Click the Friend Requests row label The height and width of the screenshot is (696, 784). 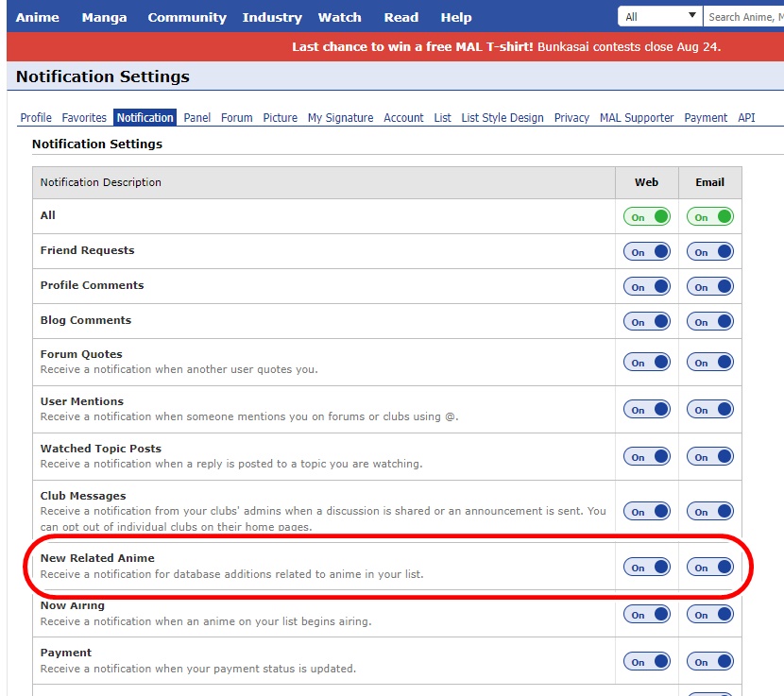tap(88, 250)
